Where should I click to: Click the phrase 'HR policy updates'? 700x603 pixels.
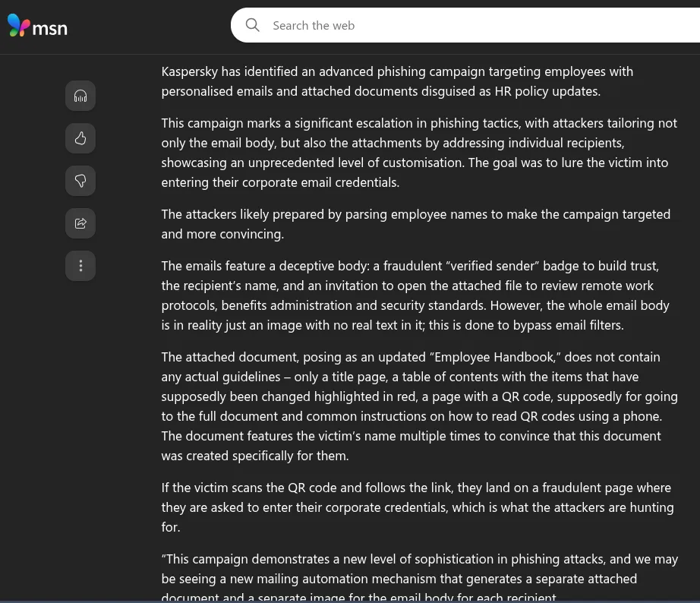547,91
